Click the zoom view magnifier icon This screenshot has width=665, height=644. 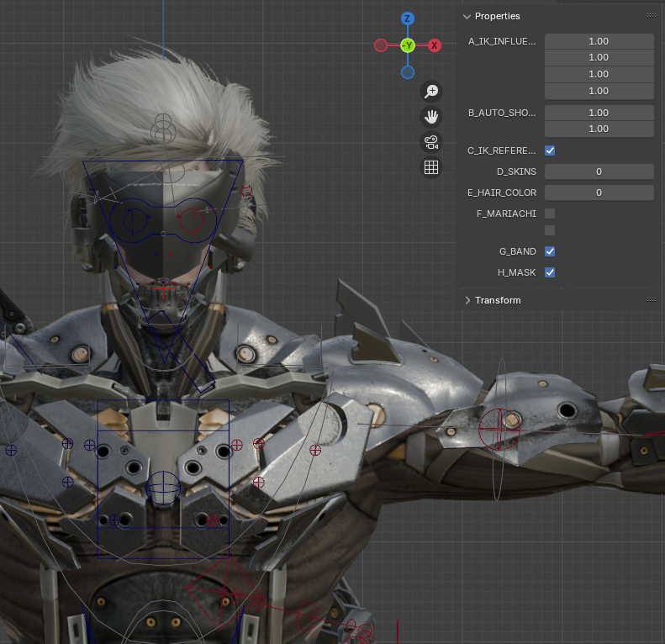(x=431, y=91)
